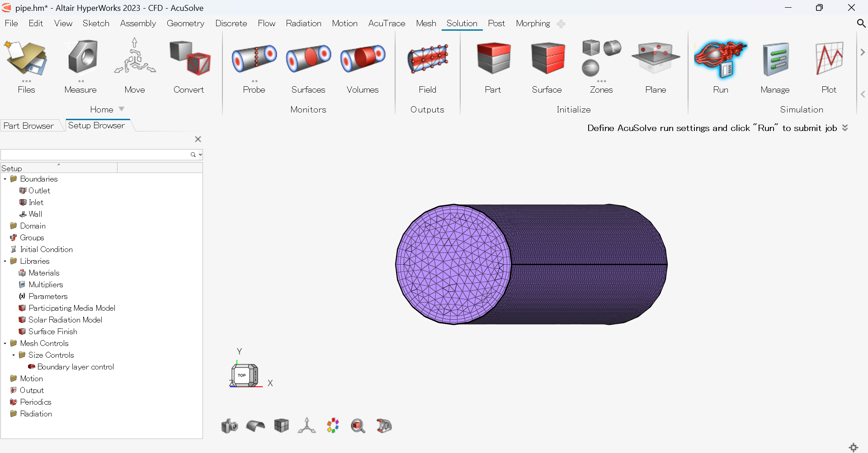Click the purple pipe inlet face mesh
Viewport: 868px width, 453px height.
click(453, 264)
